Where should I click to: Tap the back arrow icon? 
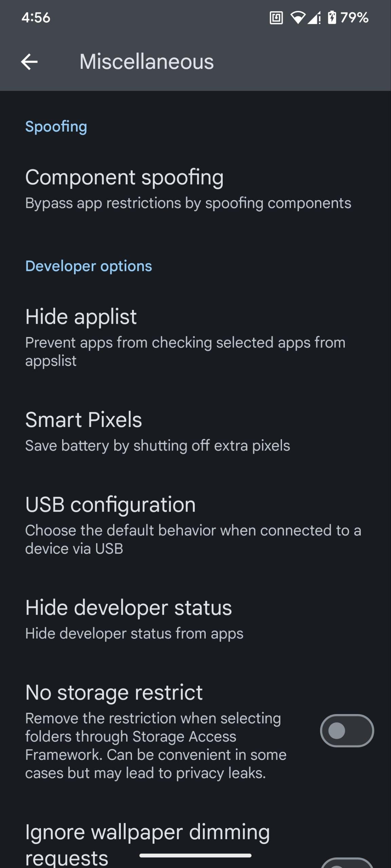pos(29,62)
